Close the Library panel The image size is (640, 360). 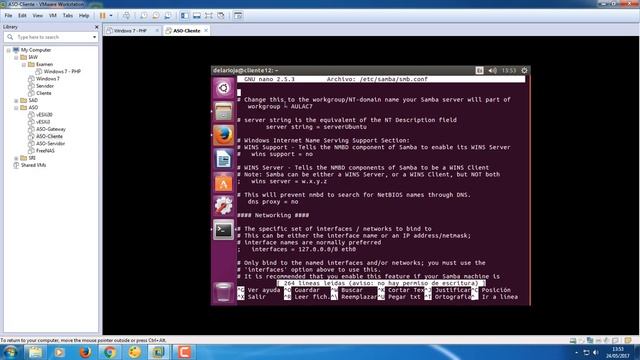[x=96, y=27]
